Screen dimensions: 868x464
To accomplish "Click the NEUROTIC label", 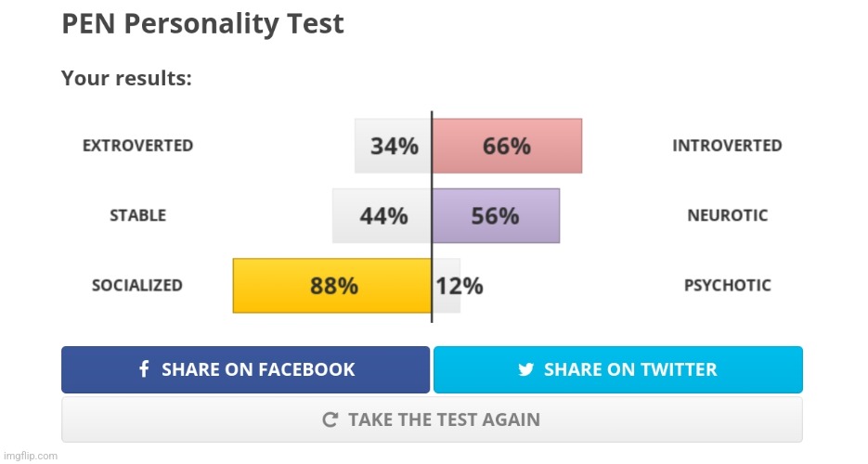I will click(x=728, y=215).
